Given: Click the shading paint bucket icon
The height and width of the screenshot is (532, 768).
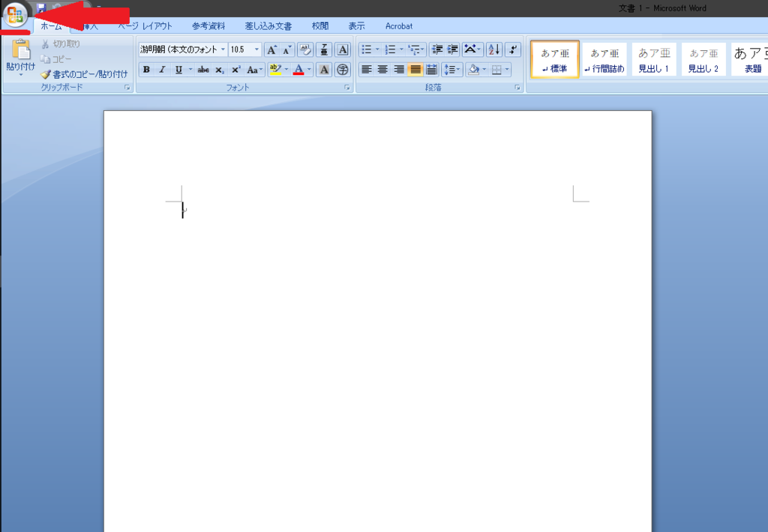Looking at the screenshot, I should click(x=474, y=70).
